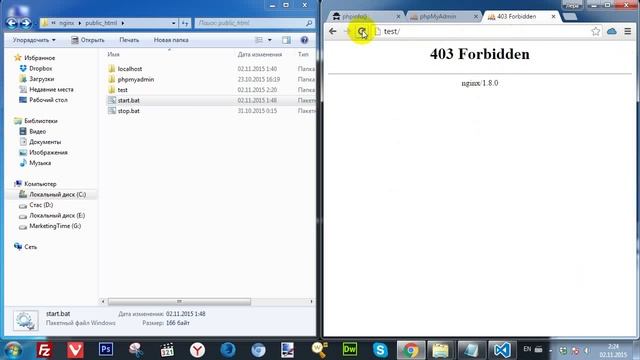This screenshot has width=640, height=360.
Task: Open the Музыка library
Action: tap(40, 163)
